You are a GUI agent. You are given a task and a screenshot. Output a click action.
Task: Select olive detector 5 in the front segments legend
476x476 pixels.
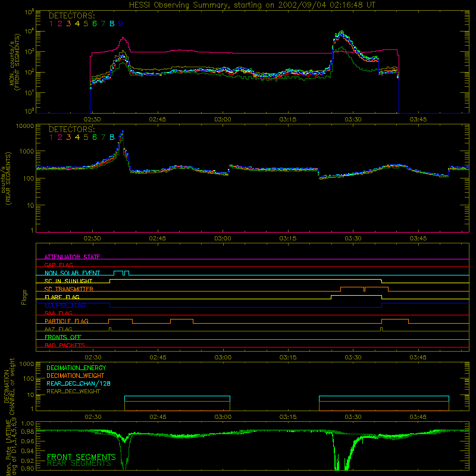point(86,24)
